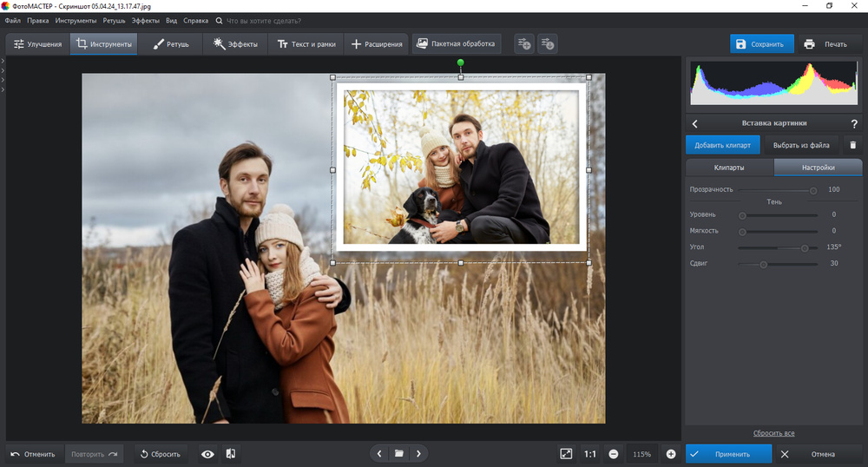This screenshot has width=868, height=467.
Task: Open the folder icon between navigation arrows
Action: (399, 454)
